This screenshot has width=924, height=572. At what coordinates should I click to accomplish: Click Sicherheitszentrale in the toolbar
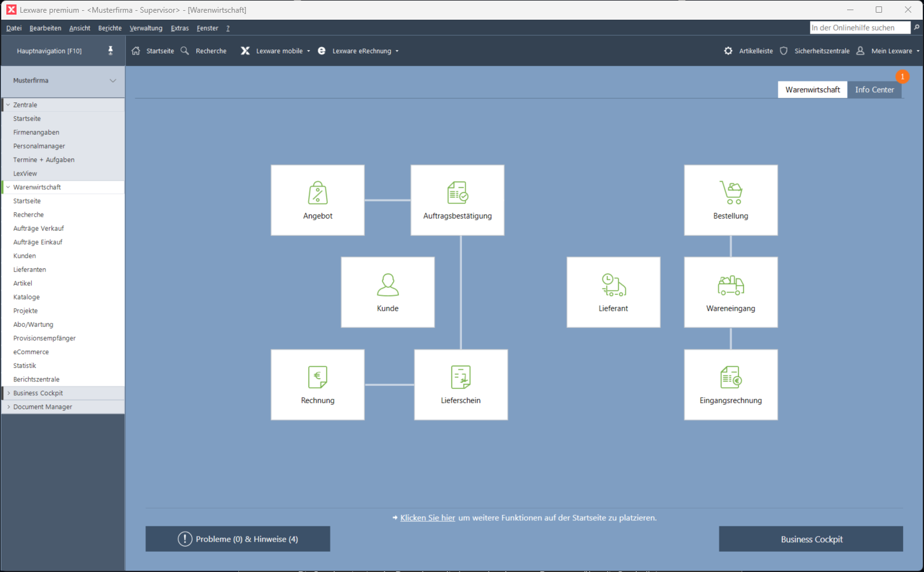coord(822,51)
